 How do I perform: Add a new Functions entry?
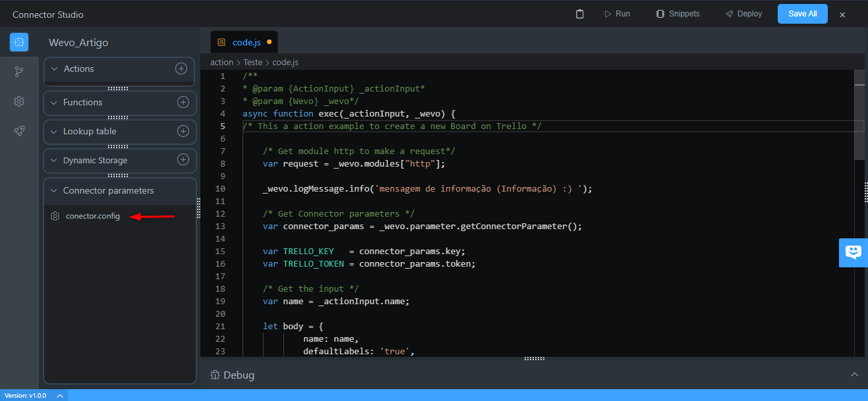tap(183, 102)
